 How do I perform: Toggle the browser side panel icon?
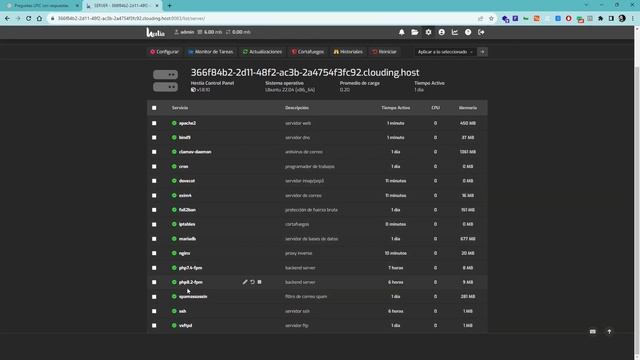coord(611,18)
